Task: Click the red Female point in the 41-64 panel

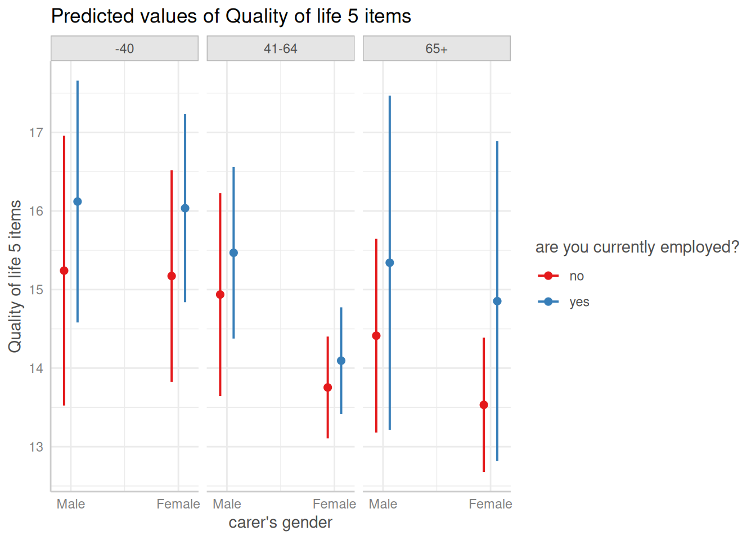Action: click(328, 388)
